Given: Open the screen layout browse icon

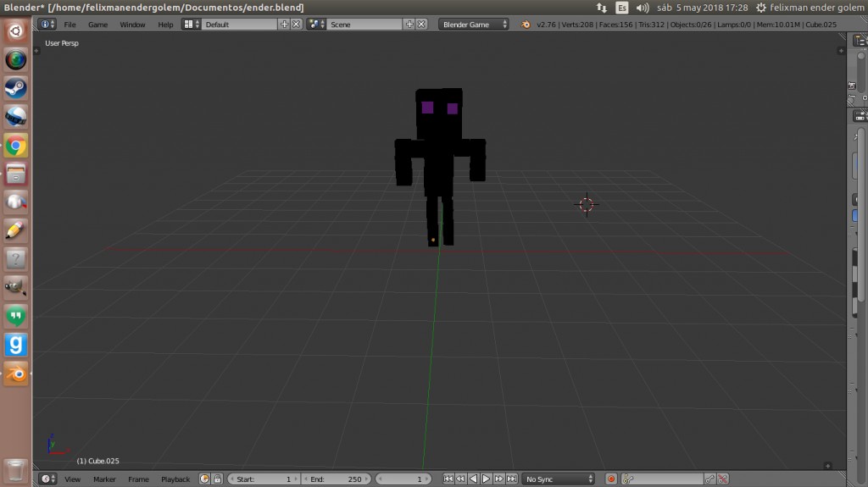Looking at the screenshot, I should pyautogui.click(x=192, y=25).
